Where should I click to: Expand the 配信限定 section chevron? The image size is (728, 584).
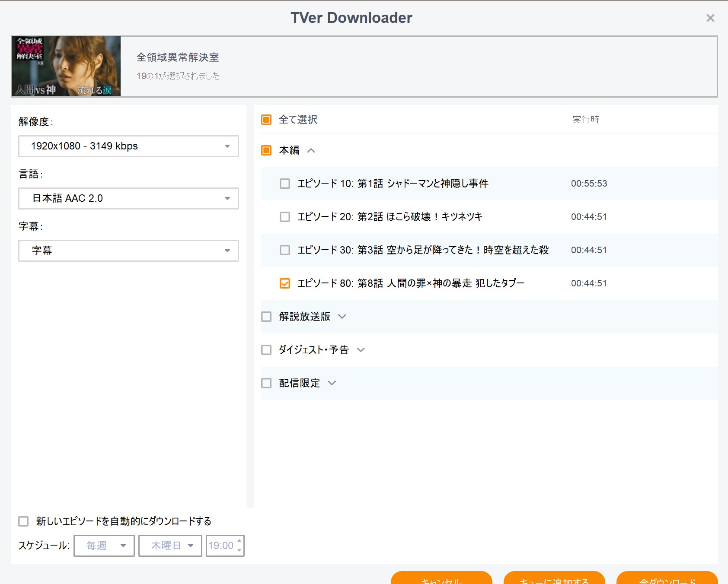[x=332, y=383]
